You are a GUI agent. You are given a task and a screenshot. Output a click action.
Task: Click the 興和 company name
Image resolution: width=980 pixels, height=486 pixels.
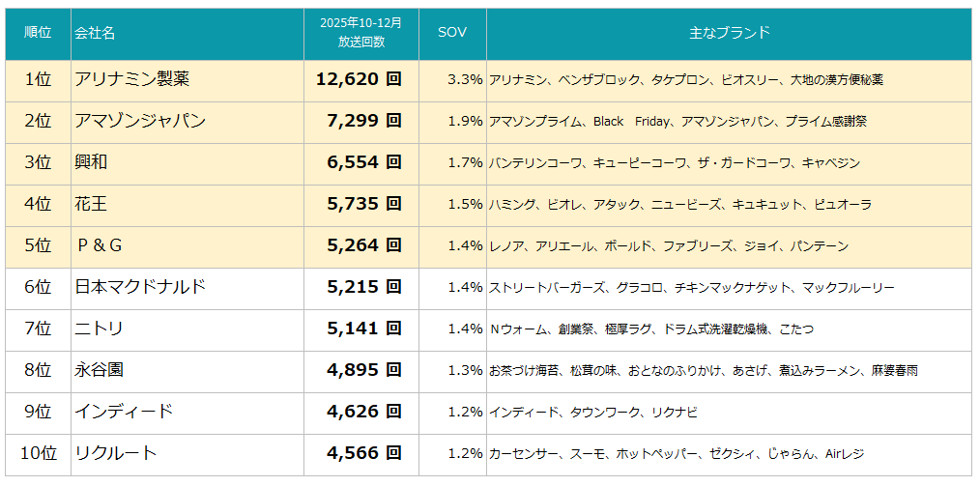click(92, 162)
